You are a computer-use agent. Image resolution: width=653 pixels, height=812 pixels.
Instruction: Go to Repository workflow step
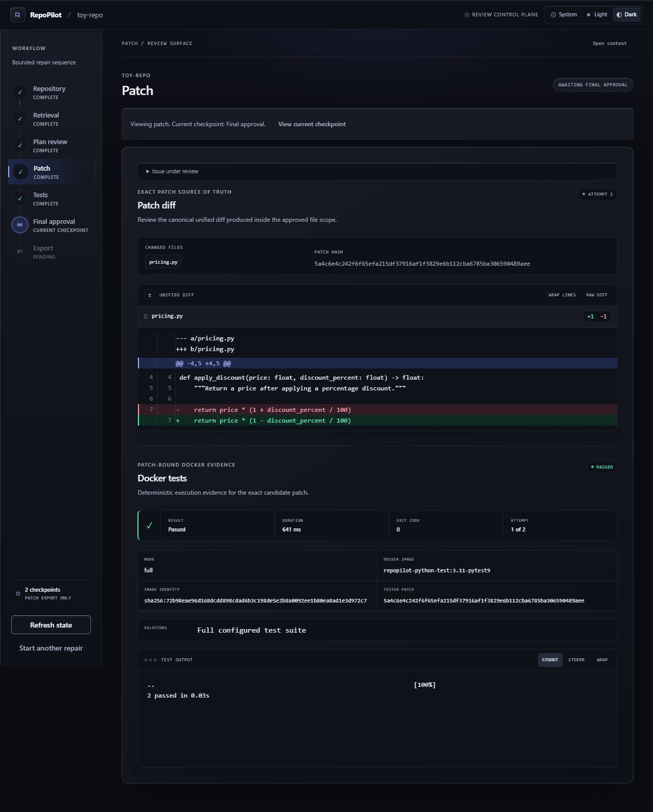pyautogui.click(x=51, y=92)
